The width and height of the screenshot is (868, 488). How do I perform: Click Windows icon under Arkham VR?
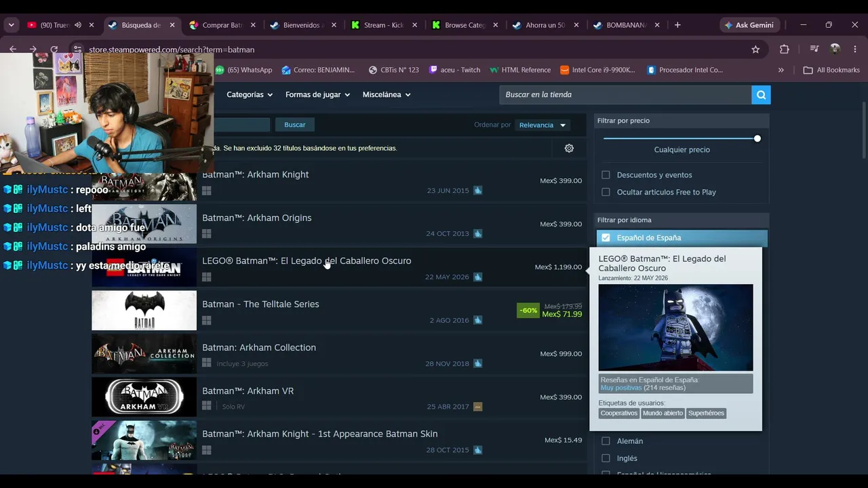[207, 407]
